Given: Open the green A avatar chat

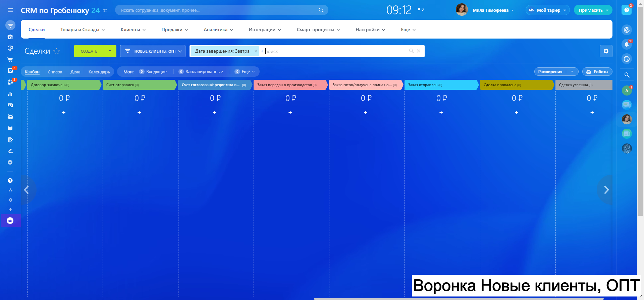Looking at the screenshot, I should pyautogui.click(x=627, y=91).
